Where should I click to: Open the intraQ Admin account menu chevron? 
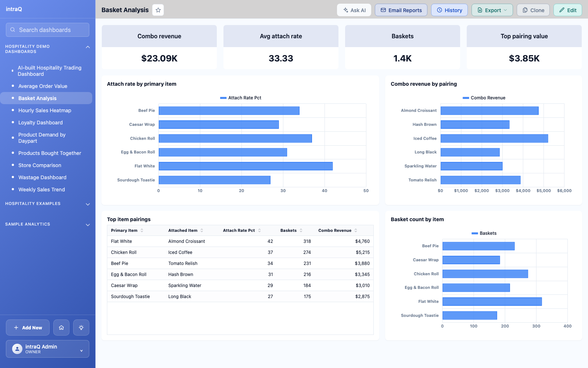click(x=82, y=351)
